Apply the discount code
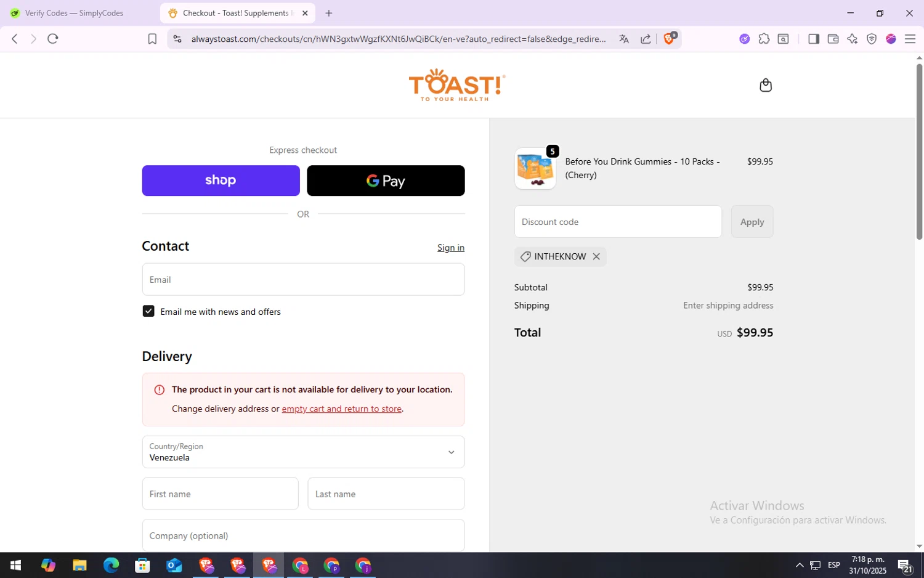The height and width of the screenshot is (578, 924). [752, 222]
